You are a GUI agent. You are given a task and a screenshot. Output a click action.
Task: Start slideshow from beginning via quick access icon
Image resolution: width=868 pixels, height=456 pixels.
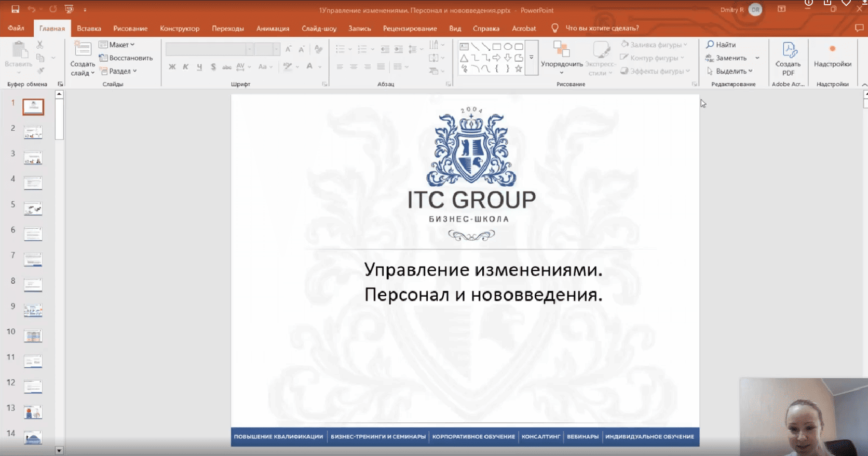(69, 9)
